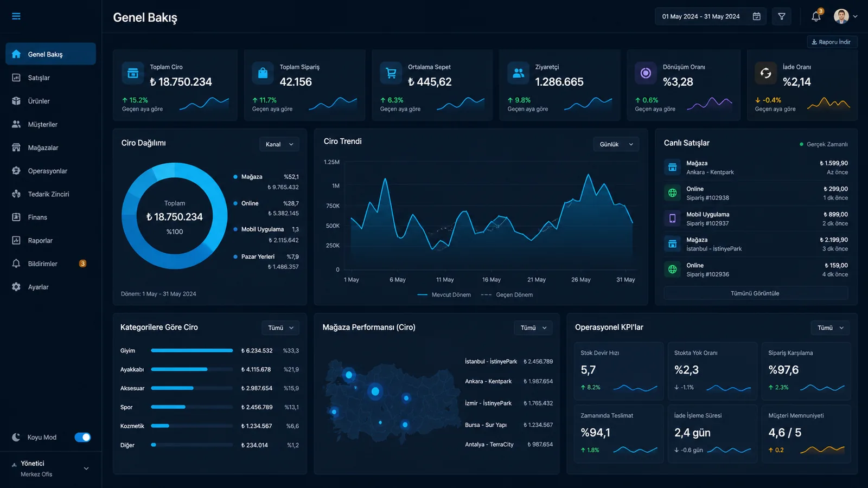Click the Ziyaretçi people icon
Screen dimensions: 868x488
518,73
